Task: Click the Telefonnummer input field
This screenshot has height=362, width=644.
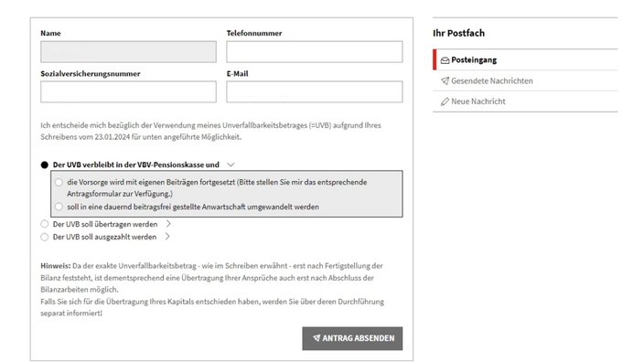Action: pyautogui.click(x=314, y=52)
